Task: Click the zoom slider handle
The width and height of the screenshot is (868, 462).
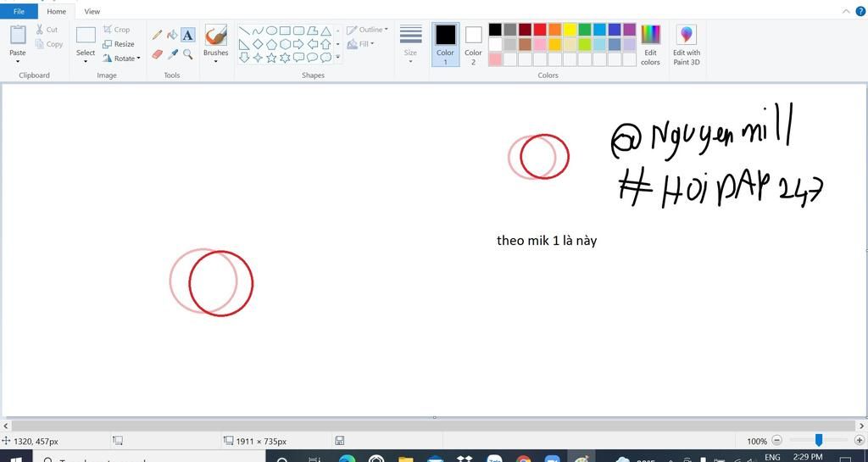Action: [x=818, y=441]
